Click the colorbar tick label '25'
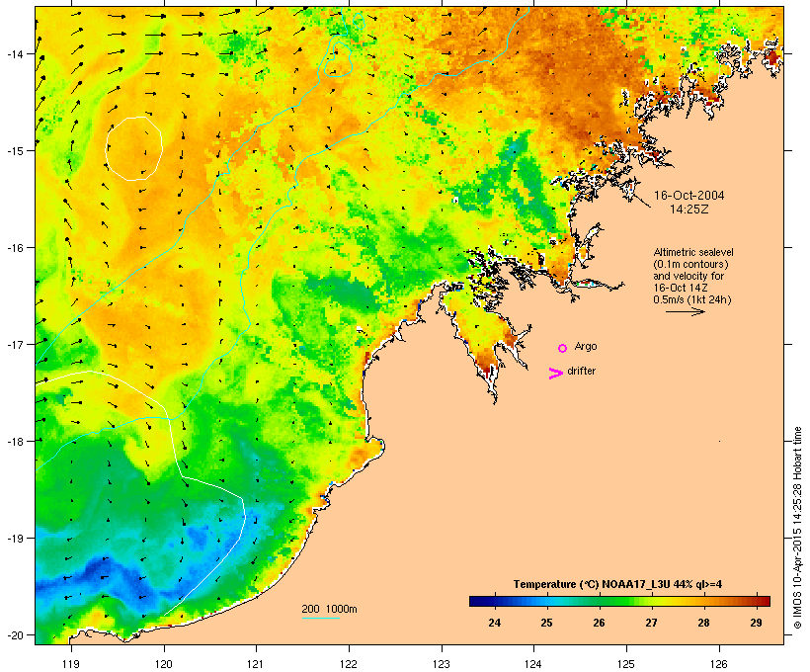The height and width of the screenshot is (672, 810). (x=546, y=623)
